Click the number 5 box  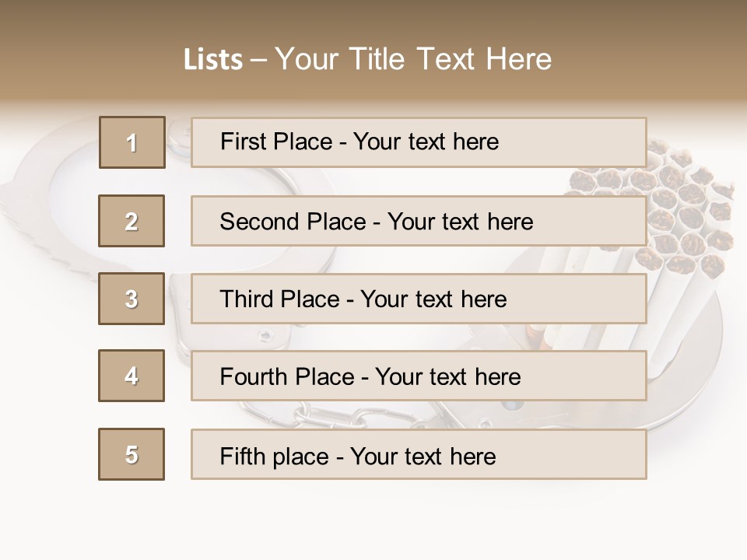132,454
